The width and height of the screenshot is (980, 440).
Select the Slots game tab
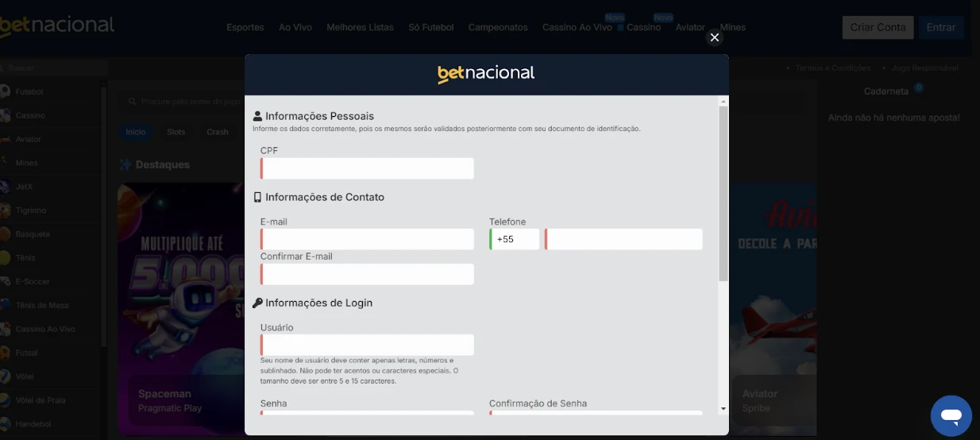[x=176, y=132]
